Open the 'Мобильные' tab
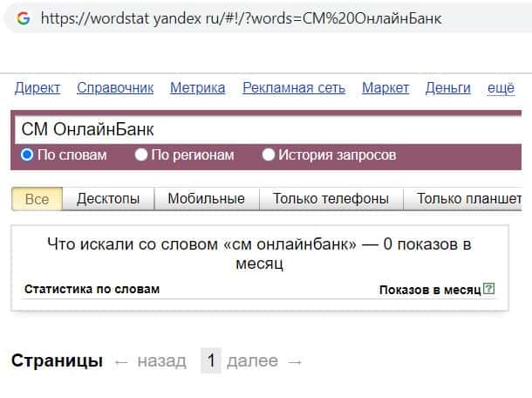The image size is (532, 398). click(x=206, y=199)
